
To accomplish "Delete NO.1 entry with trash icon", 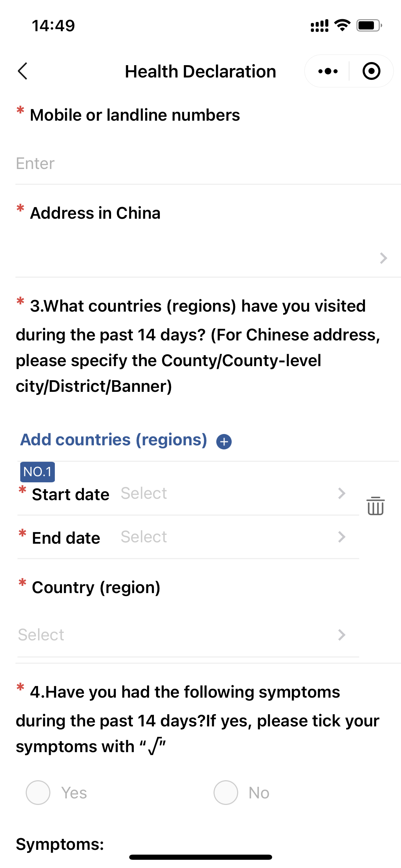I will tap(375, 506).
